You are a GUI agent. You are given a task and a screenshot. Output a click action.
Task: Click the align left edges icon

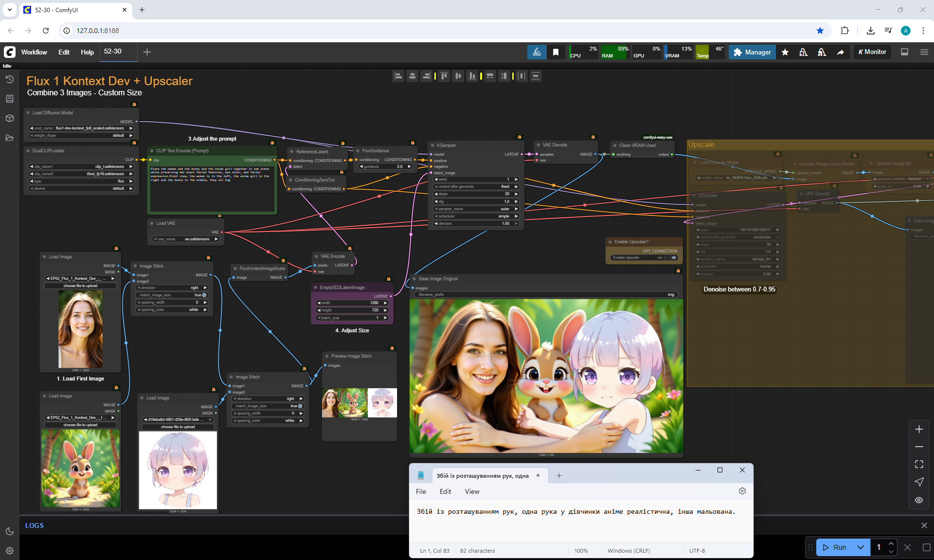point(398,76)
